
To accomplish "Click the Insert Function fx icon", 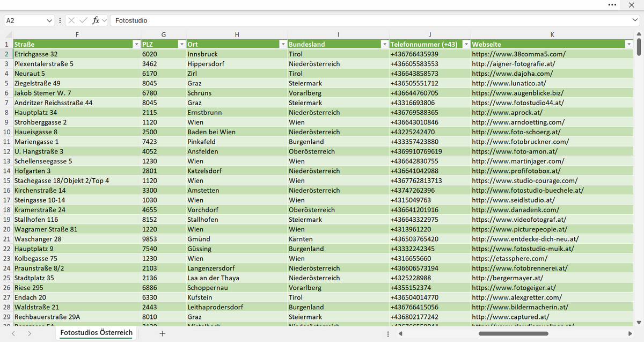I will (96, 20).
